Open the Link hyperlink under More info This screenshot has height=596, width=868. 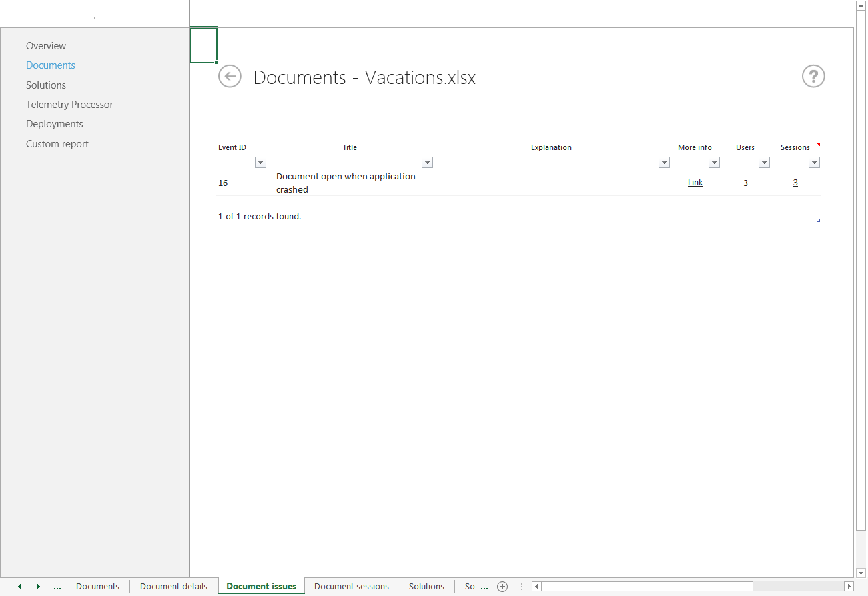695,182
